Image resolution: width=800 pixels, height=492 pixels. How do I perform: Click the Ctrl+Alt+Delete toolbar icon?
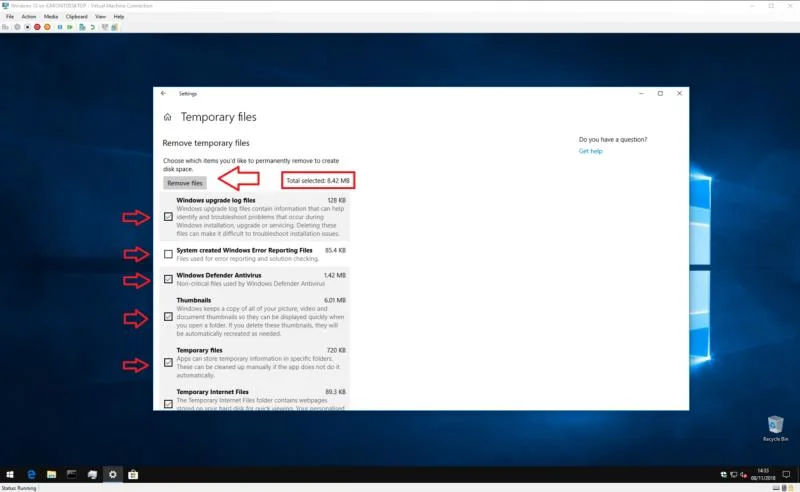[x=5, y=27]
